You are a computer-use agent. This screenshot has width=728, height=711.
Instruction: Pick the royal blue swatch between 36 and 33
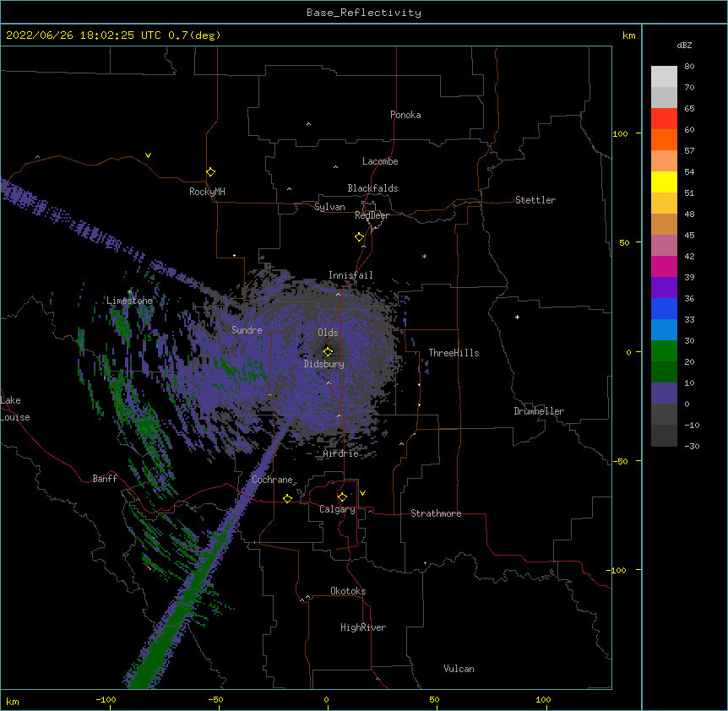664,308
